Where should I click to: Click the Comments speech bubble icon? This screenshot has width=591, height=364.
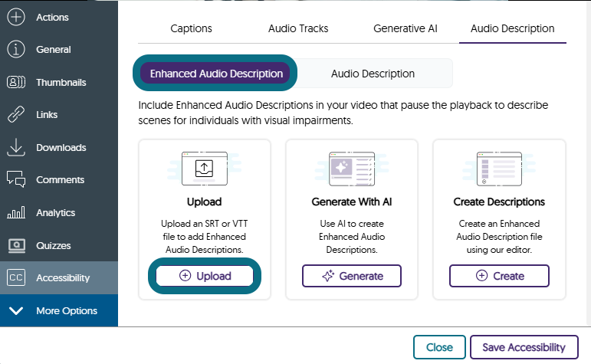(16, 179)
